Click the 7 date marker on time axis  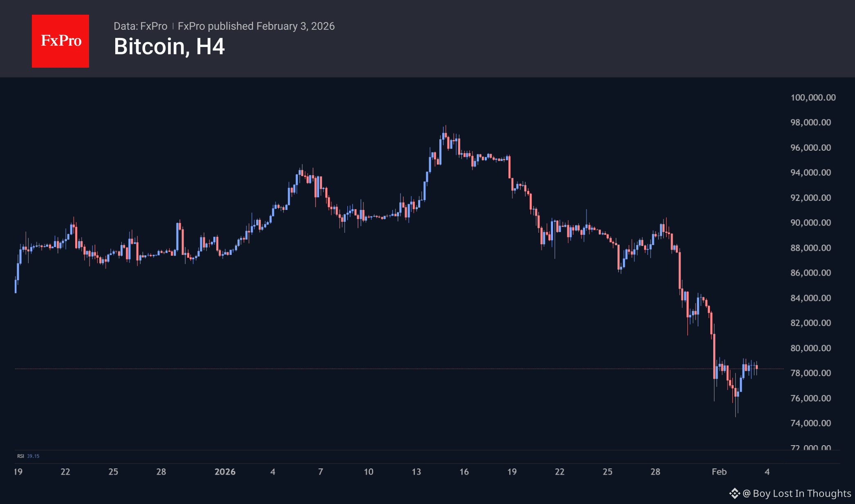(320, 472)
